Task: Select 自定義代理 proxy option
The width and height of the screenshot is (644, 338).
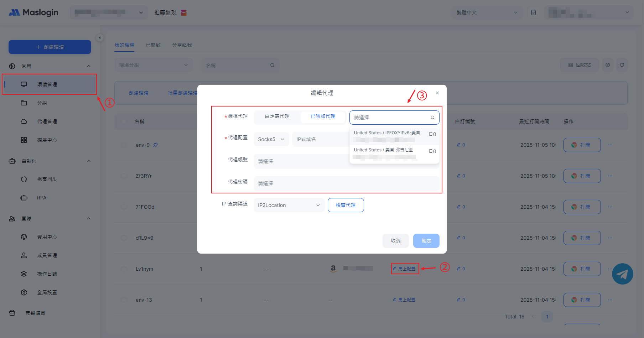Action: click(x=277, y=116)
